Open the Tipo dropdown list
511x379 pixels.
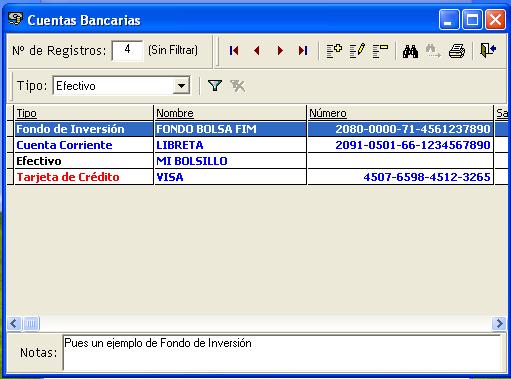[x=181, y=86]
